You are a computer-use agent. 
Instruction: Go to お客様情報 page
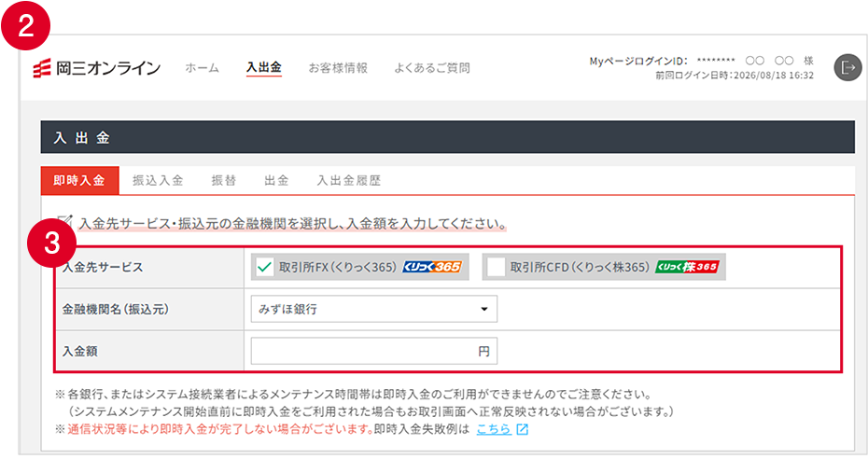pos(338,68)
